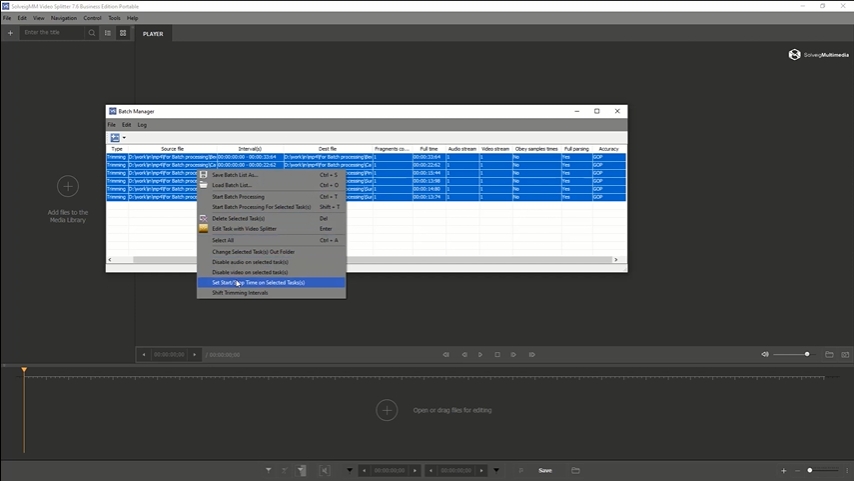Sort by the Full time column header

pyautogui.click(x=429, y=149)
